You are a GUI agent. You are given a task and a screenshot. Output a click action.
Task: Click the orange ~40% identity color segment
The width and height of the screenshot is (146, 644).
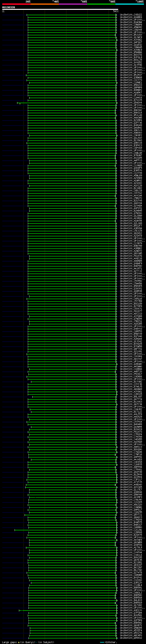(x=45, y=4)
